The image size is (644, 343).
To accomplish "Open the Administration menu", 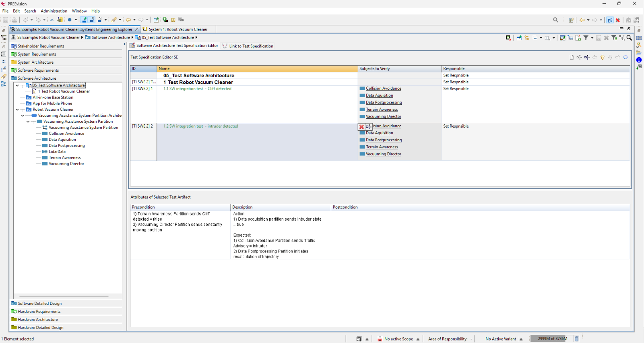I will point(54,11).
